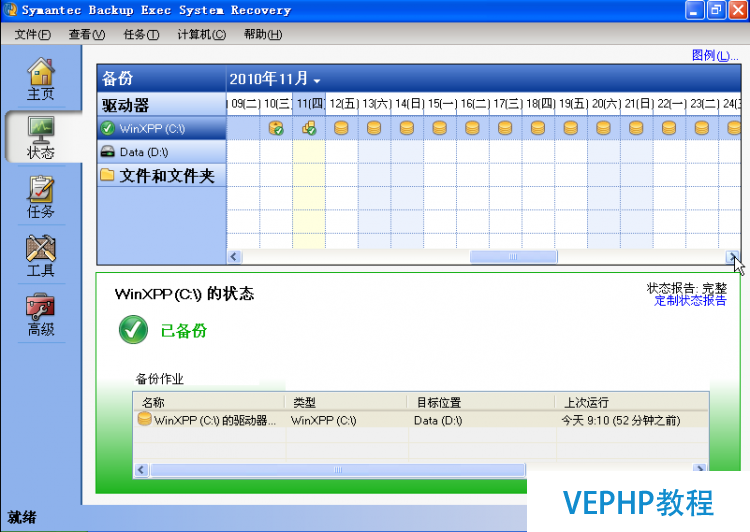Click the scheduled backup icon on 13(六)

point(374,128)
